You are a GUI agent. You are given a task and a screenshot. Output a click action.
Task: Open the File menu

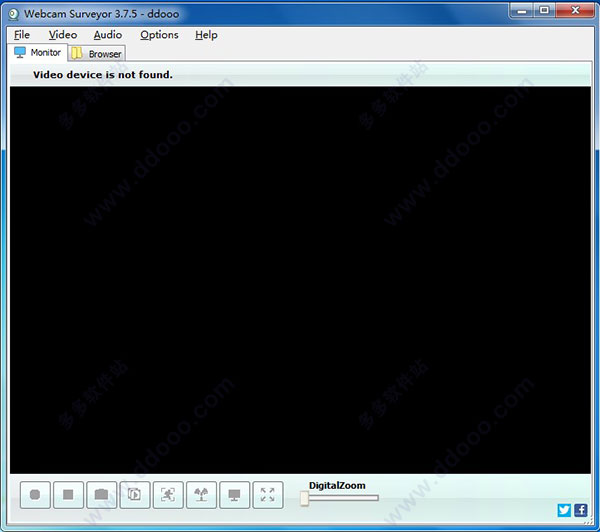coord(22,35)
